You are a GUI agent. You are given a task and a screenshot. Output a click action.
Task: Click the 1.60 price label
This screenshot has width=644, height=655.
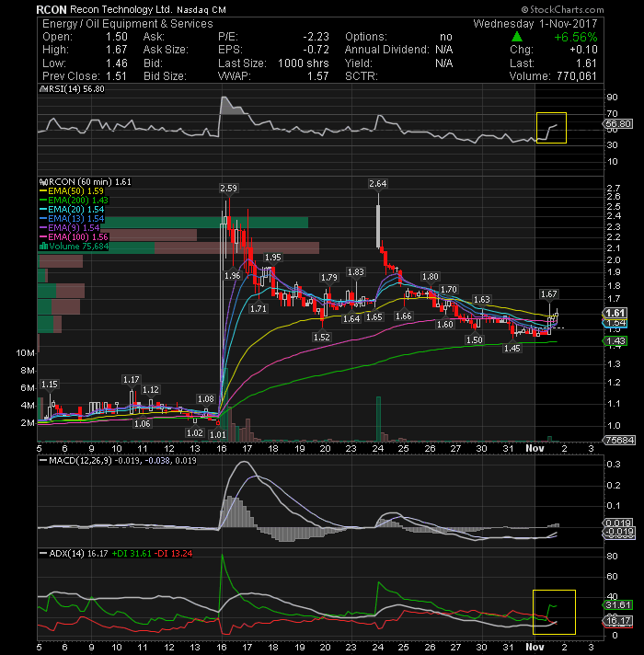[x=444, y=325]
